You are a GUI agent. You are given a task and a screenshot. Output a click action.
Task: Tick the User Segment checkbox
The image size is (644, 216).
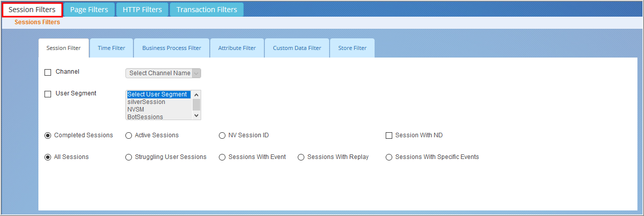pos(48,94)
